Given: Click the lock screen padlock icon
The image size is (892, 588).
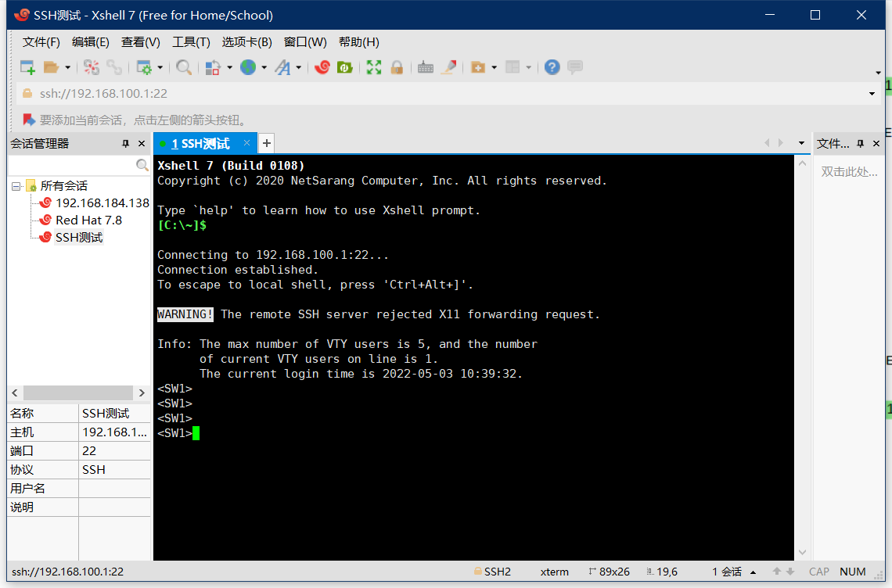Looking at the screenshot, I should click(397, 67).
